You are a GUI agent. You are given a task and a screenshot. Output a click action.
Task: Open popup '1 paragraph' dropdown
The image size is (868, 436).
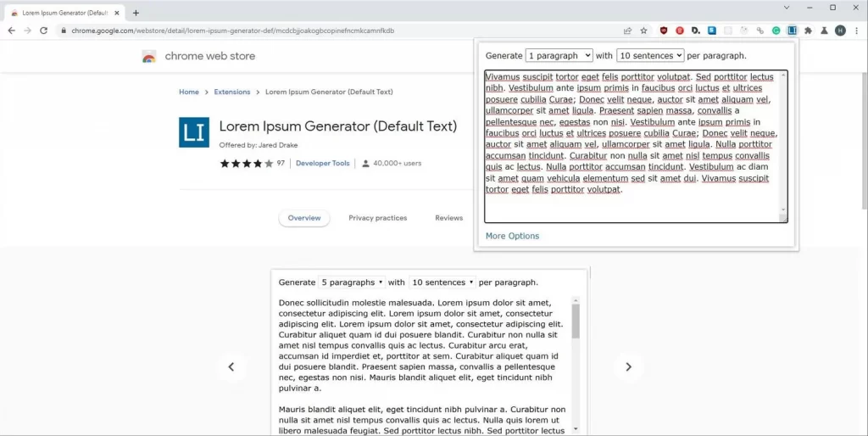pyautogui.click(x=559, y=55)
